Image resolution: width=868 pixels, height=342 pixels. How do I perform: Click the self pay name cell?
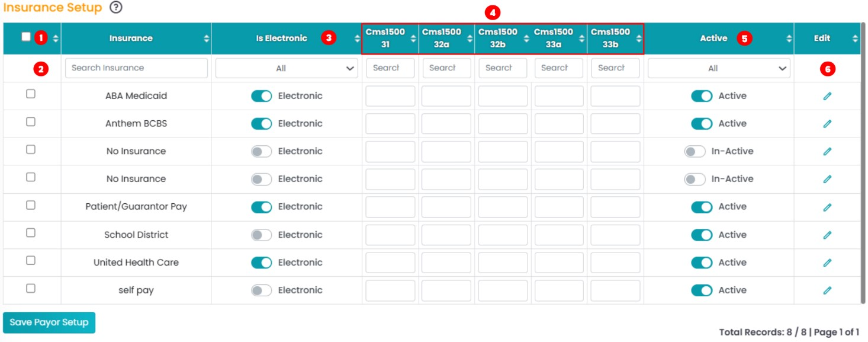pyautogui.click(x=136, y=290)
